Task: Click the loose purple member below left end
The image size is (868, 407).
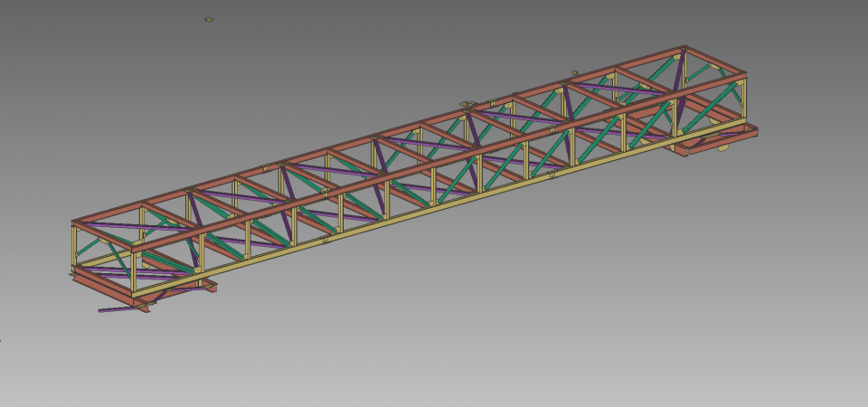Action: (116, 309)
